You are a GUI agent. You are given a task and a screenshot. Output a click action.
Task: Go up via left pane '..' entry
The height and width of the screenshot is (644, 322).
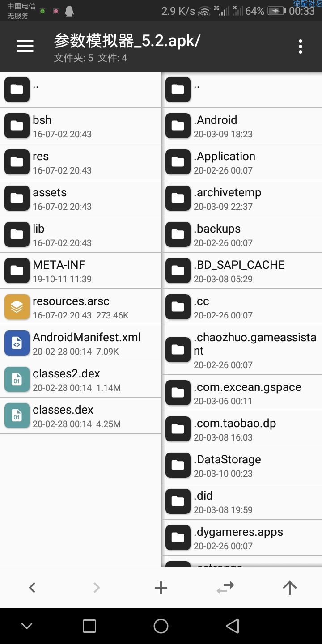point(80,89)
